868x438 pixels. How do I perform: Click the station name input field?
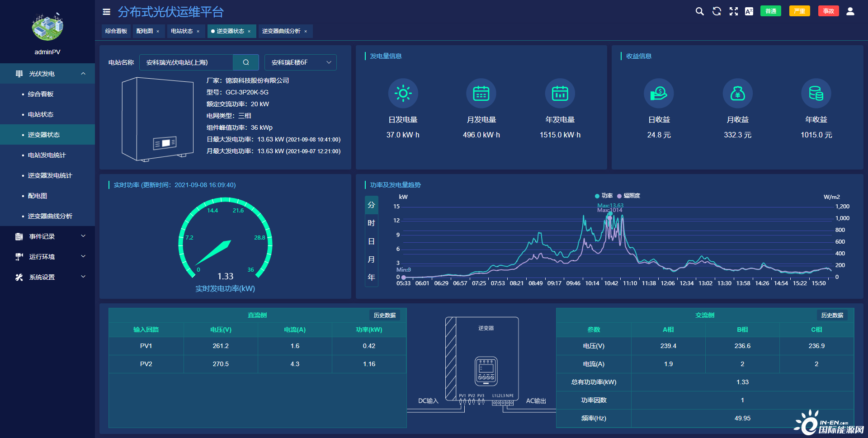tap(186, 62)
